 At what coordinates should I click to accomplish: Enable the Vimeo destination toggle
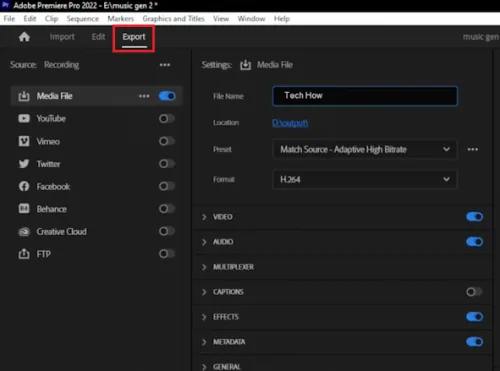coord(167,141)
